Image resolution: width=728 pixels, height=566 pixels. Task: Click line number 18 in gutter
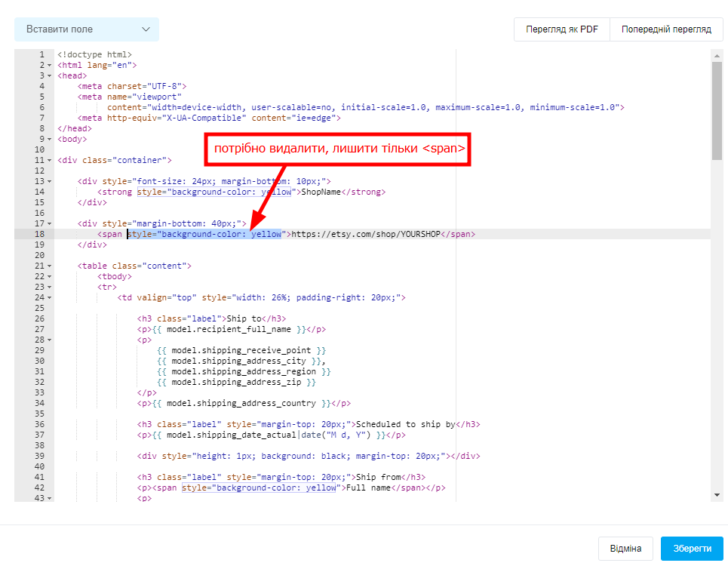39,234
